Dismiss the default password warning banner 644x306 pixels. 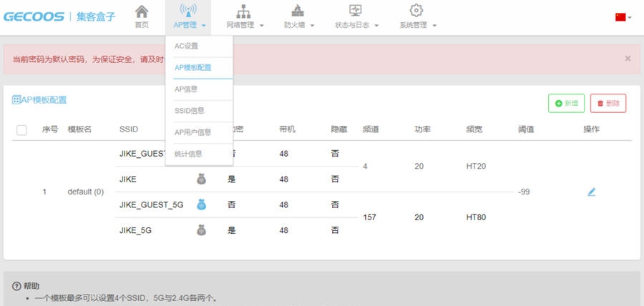click(x=628, y=59)
